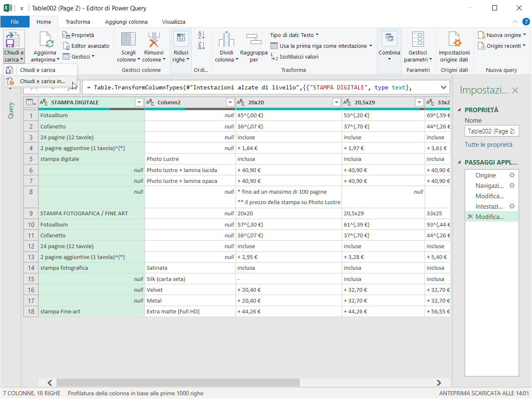Open the STAMPA DIGITALE column filter dropdown
Screen dimensions: 532x399
[x=139, y=102]
